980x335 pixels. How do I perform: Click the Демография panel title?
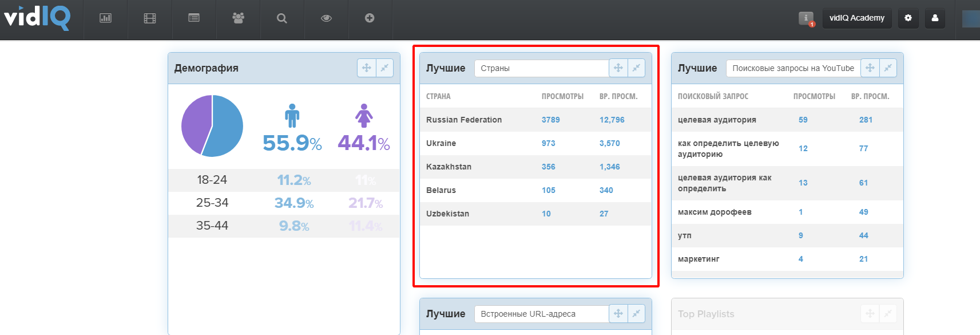coord(206,68)
